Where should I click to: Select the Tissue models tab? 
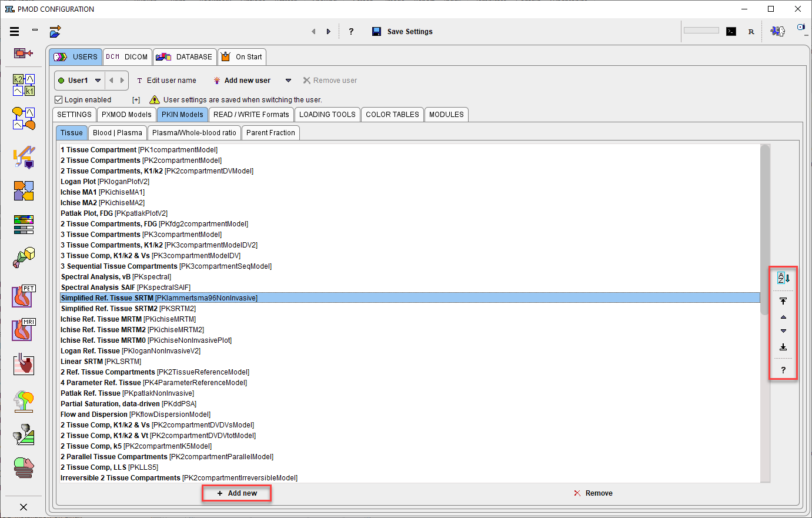tap(72, 133)
